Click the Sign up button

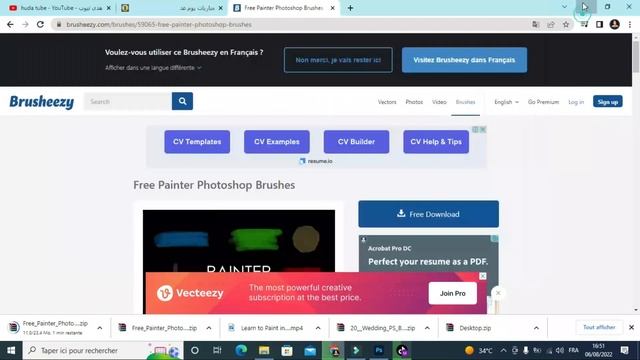(x=608, y=102)
